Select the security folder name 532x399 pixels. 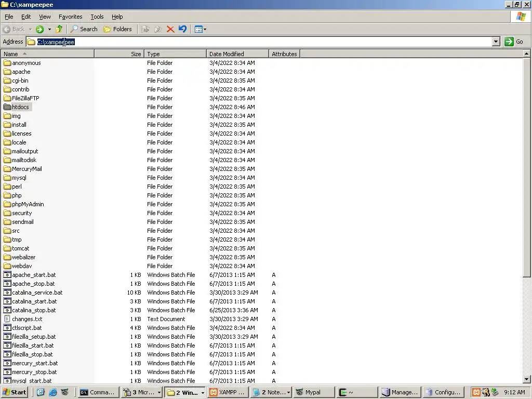22,213
